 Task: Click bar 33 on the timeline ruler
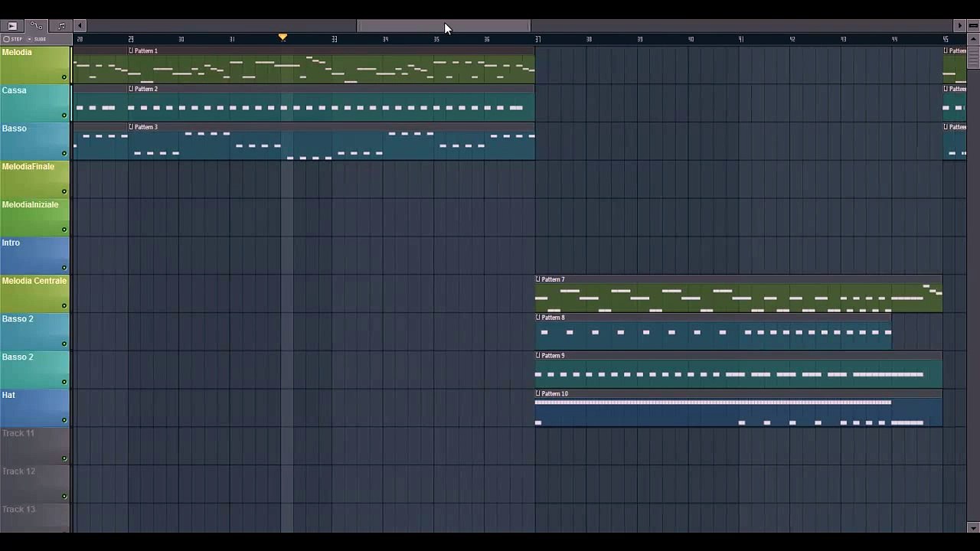334,39
